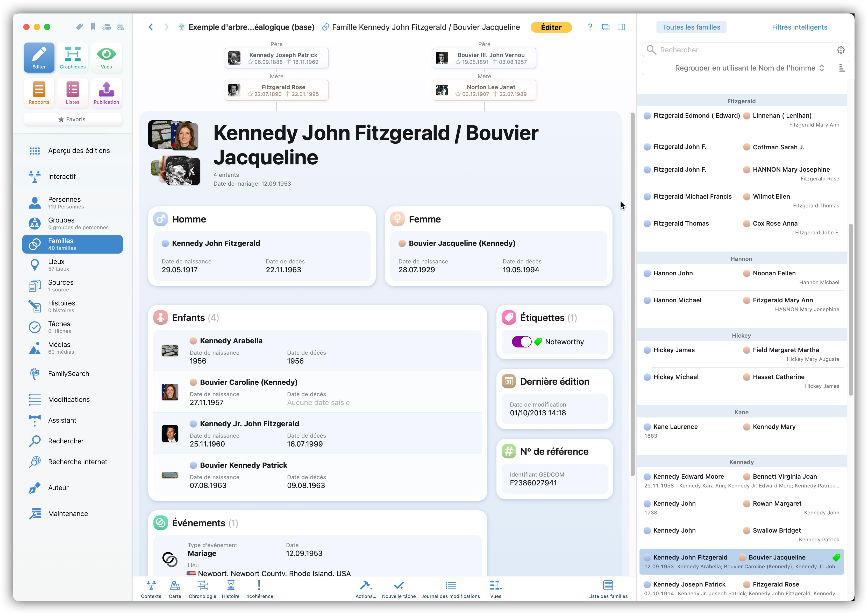Click the family photo thumbnail stack
Image resolution: width=868 pixels, height=614 pixels.
174,153
